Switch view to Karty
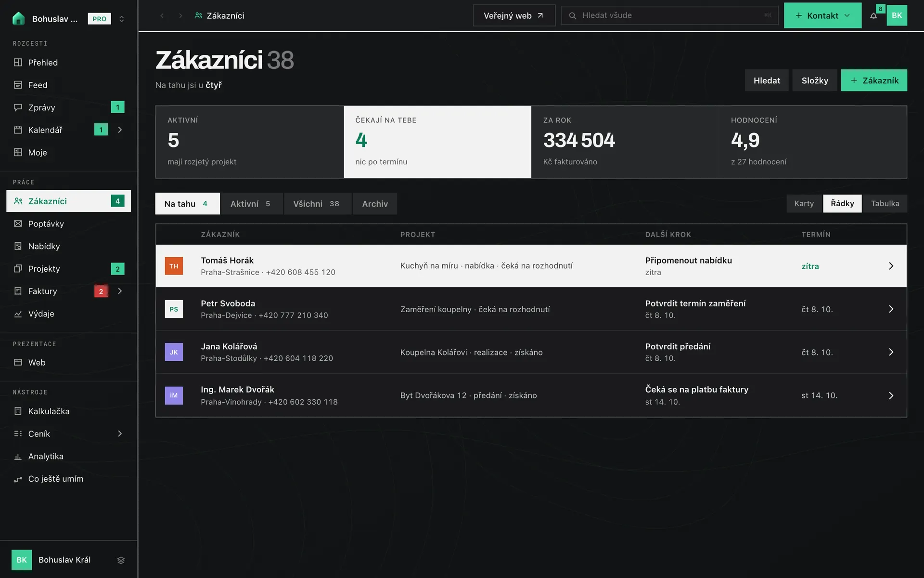This screenshot has height=578, width=924. pyautogui.click(x=804, y=203)
